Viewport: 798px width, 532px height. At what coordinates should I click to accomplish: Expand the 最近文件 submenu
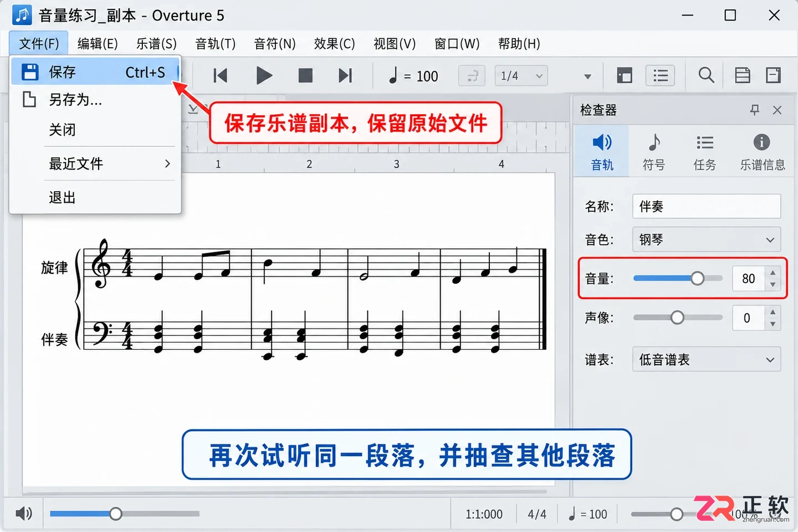tap(95, 163)
